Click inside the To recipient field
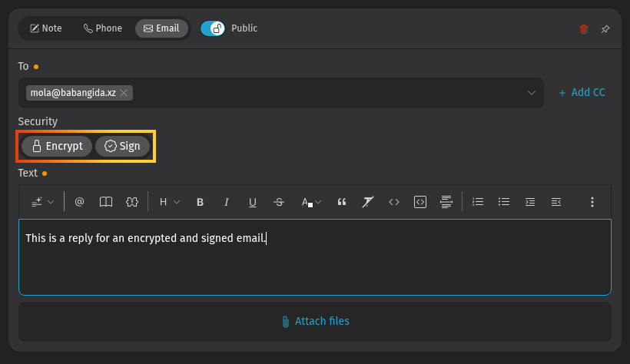The height and width of the screenshot is (364, 630). coord(281,93)
